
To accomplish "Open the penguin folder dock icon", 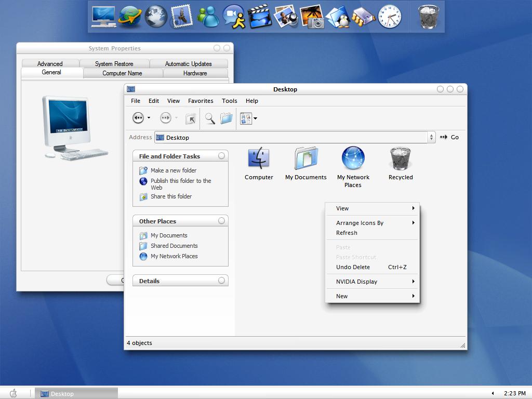I will [338, 16].
